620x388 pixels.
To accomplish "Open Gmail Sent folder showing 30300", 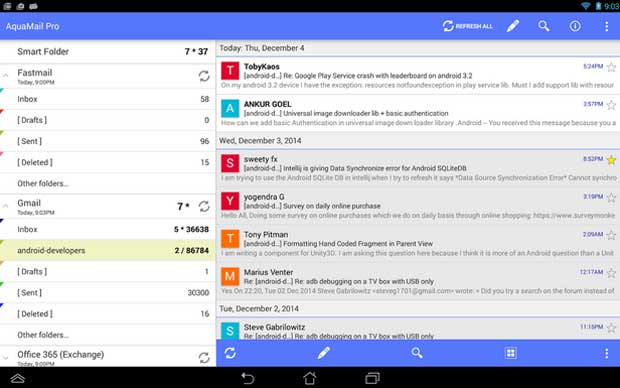I will coord(108,293).
